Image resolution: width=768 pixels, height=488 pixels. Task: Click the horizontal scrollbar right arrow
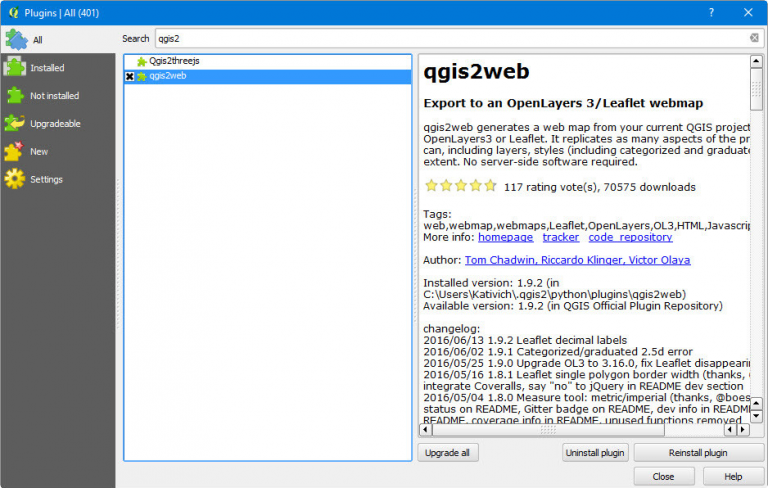click(x=743, y=430)
